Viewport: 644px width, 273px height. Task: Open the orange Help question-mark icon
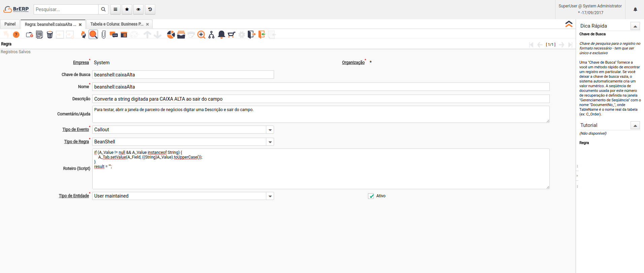coord(16,35)
